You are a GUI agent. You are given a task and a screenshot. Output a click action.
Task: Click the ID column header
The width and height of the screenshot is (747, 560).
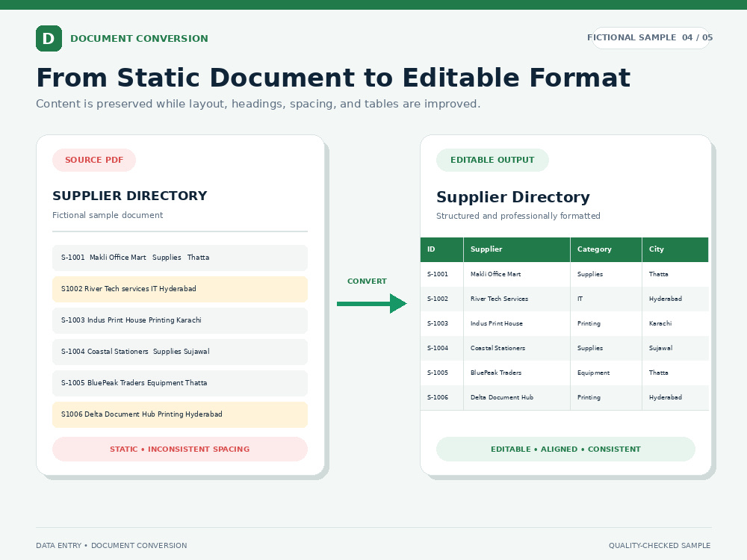[441, 249]
